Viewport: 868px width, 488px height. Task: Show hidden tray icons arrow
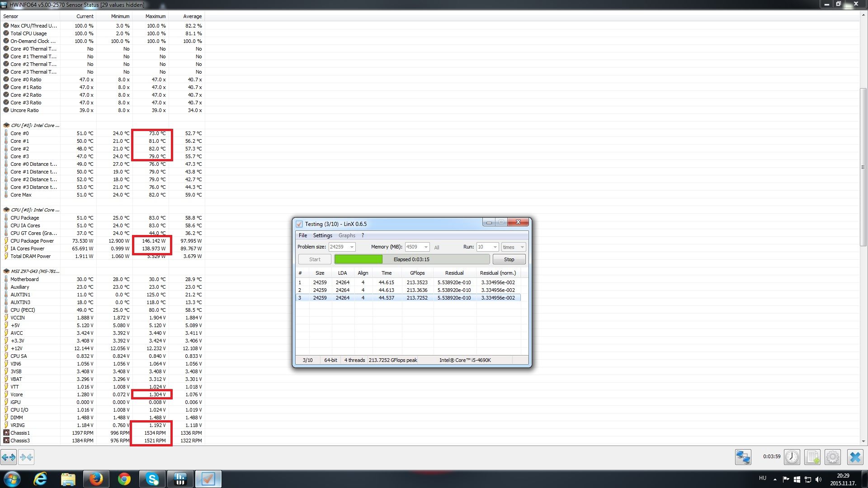tap(775, 479)
